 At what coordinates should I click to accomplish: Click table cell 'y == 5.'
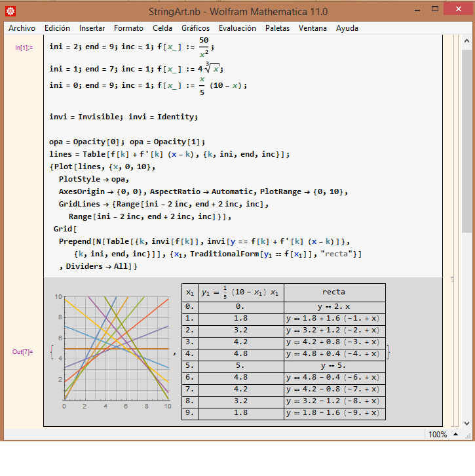[335, 366]
